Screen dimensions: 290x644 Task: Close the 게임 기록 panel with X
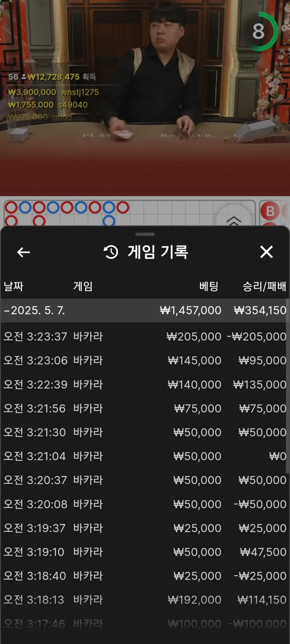266,252
